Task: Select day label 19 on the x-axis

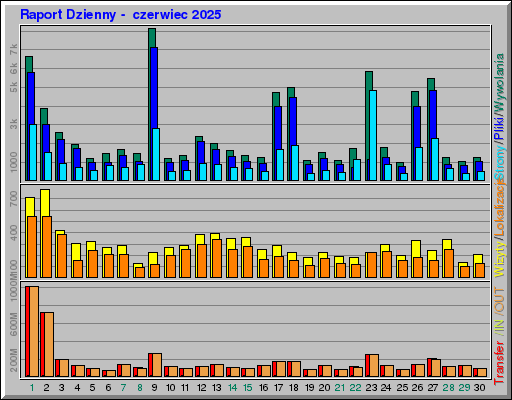Action: coord(309,388)
